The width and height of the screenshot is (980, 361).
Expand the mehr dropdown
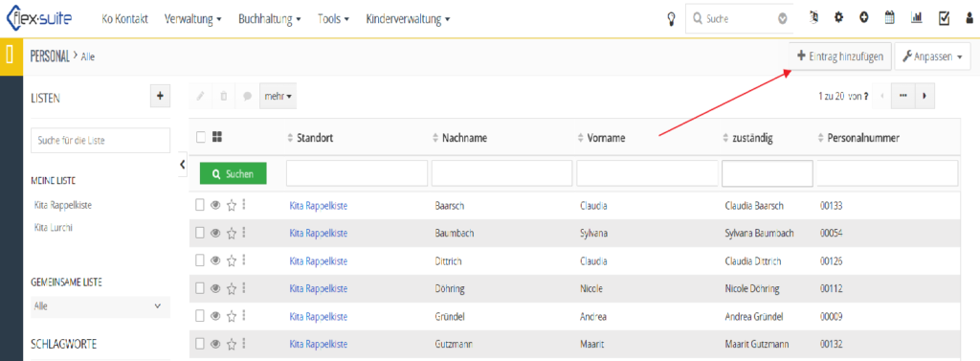[278, 97]
